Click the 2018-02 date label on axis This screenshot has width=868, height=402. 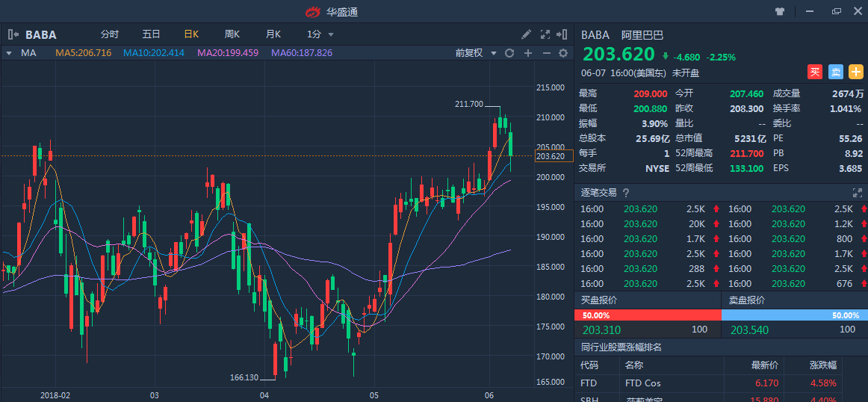55,396
